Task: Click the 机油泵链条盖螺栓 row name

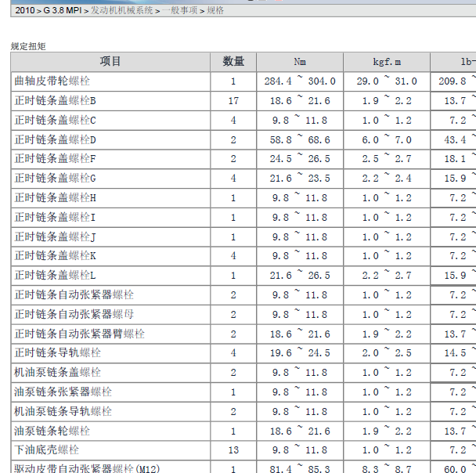Action: click(57, 373)
